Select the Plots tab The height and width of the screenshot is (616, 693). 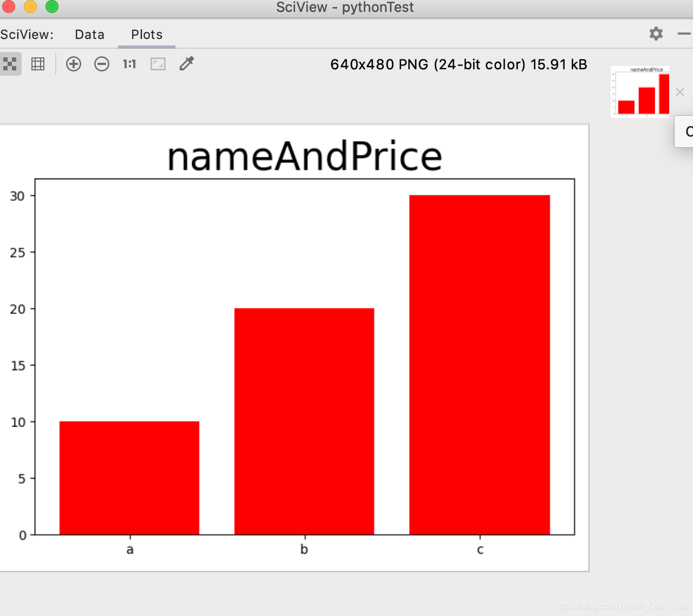coord(147,35)
